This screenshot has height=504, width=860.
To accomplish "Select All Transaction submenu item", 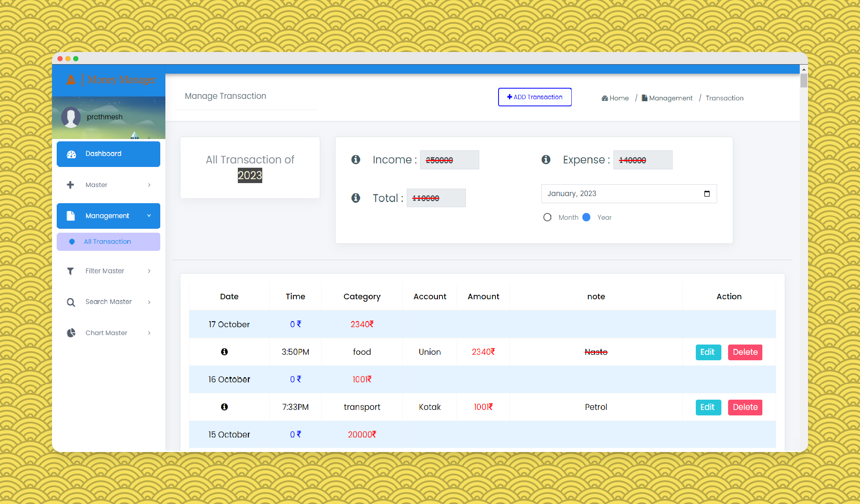I will 108,241.
